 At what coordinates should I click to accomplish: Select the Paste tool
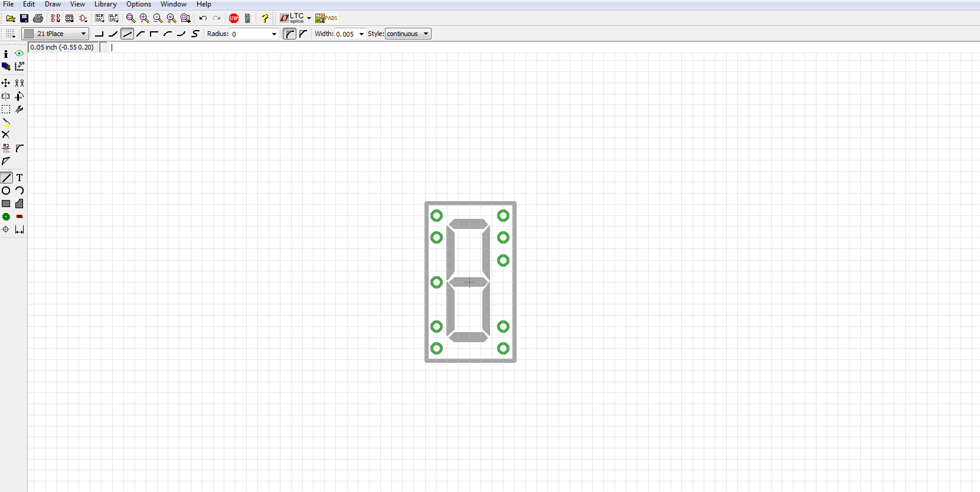(x=6, y=122)
